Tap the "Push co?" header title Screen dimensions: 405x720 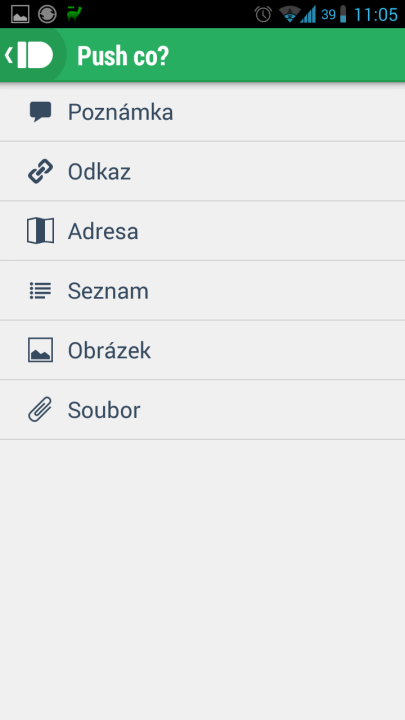click(x=123, y=56)
